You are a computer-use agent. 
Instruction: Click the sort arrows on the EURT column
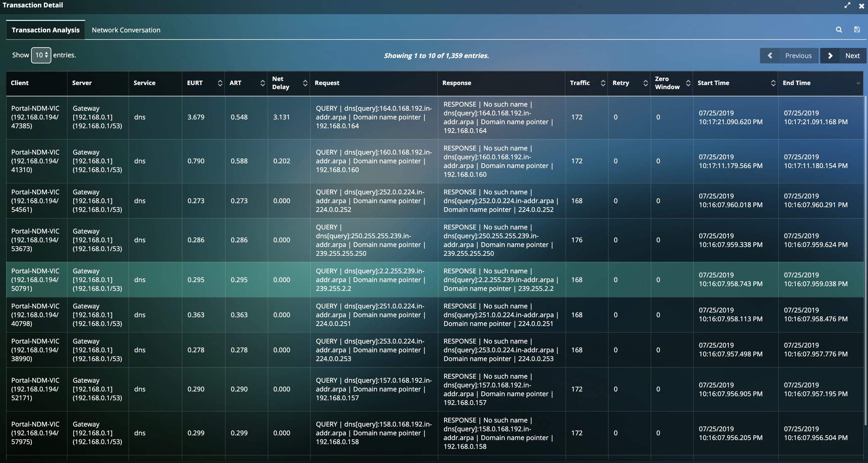tap(220, 83)
